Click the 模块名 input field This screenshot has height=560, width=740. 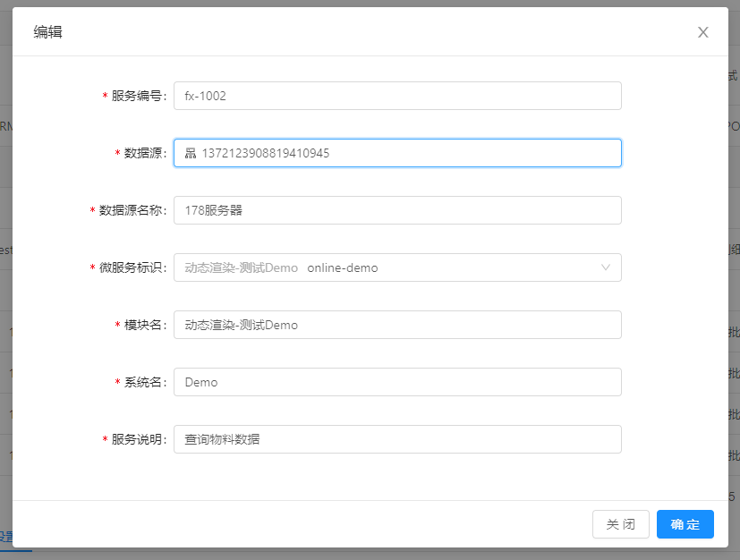coord(397,325)
